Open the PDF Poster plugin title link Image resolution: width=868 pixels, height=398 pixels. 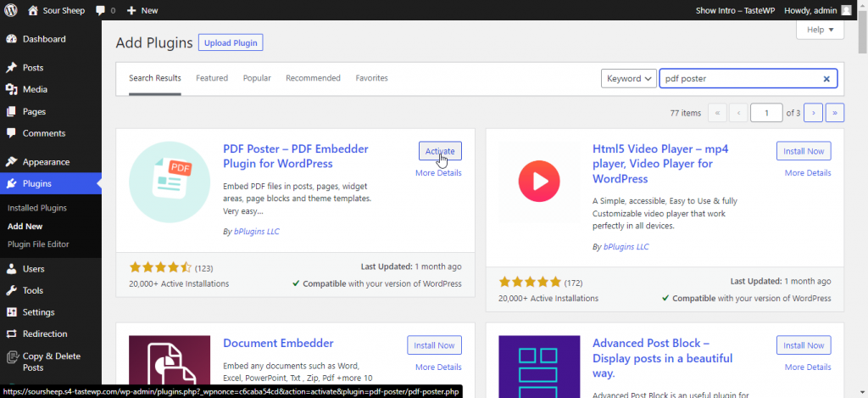point(296,156)
